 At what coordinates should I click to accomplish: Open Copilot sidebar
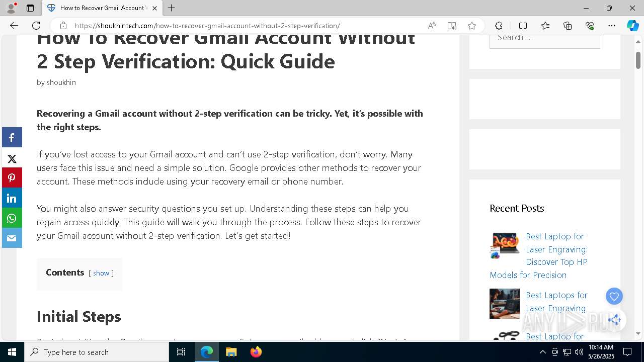point(633,26)
